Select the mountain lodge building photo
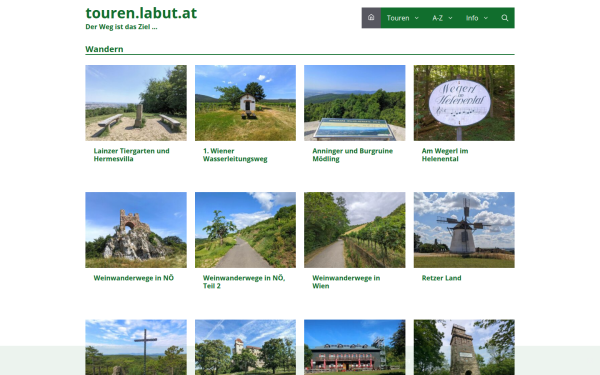The image size is (600, 375). point(355,347)
